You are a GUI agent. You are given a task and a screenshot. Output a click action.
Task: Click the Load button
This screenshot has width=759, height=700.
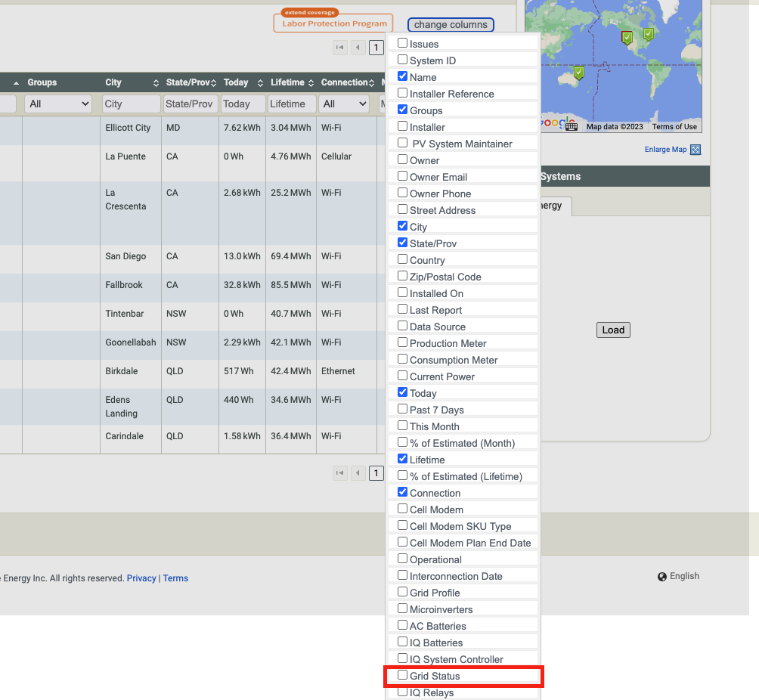pos(613,330)
